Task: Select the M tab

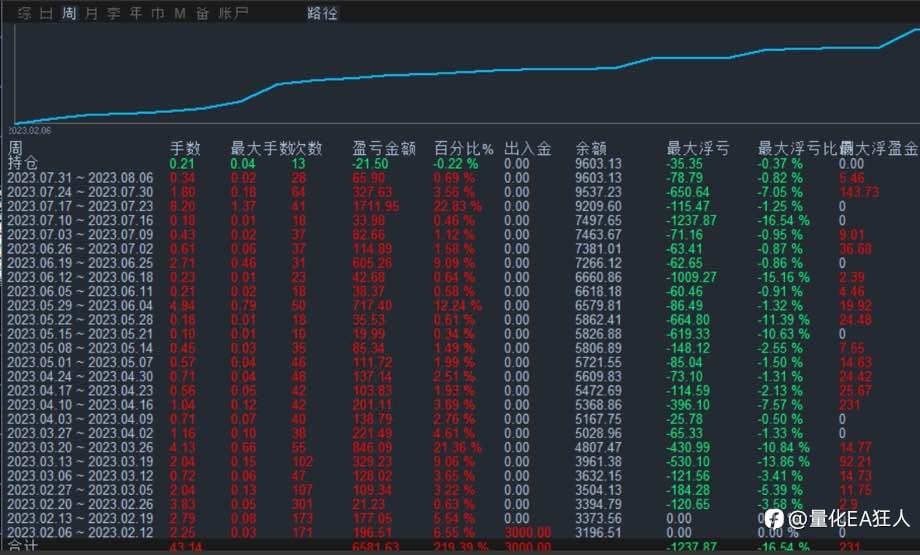Action: coord(180,13)
